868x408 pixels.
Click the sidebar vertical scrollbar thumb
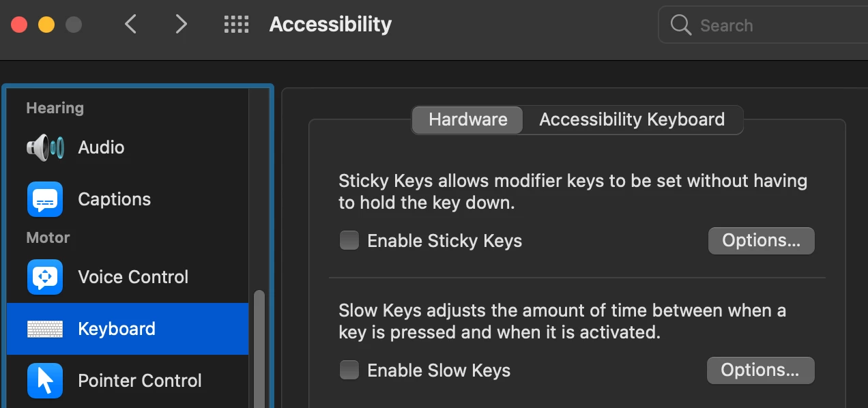259,349
